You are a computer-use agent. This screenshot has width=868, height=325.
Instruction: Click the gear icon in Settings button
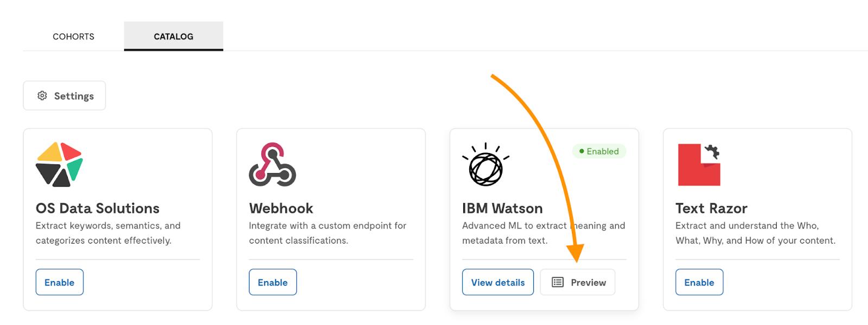42,95
